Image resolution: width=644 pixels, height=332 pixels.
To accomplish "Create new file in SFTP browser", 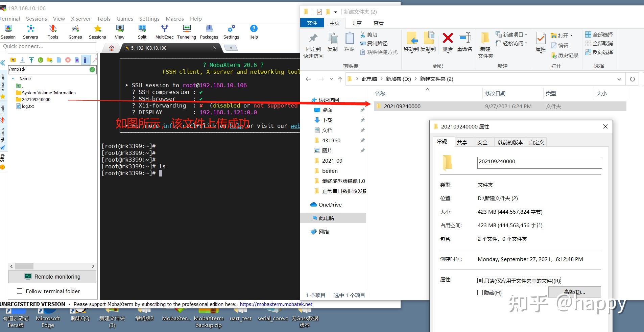I will point(59,60).
